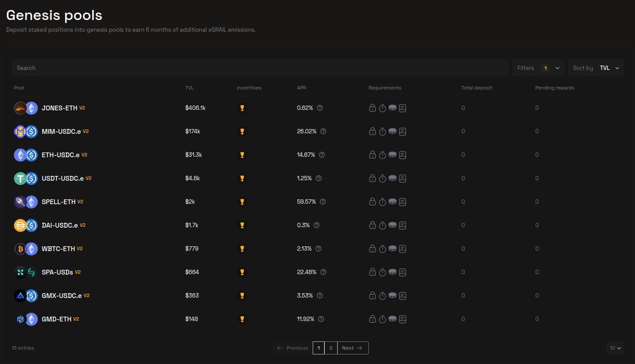Click lock requirement icon in MIM-USDC.e row
635x364 pixels.
[x=372, y=131]
